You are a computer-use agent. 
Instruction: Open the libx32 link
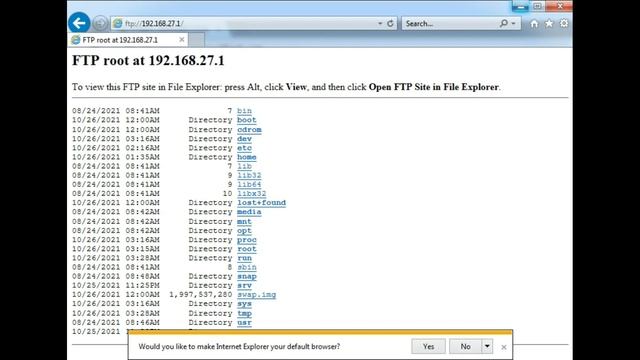(x=251, y=193)
